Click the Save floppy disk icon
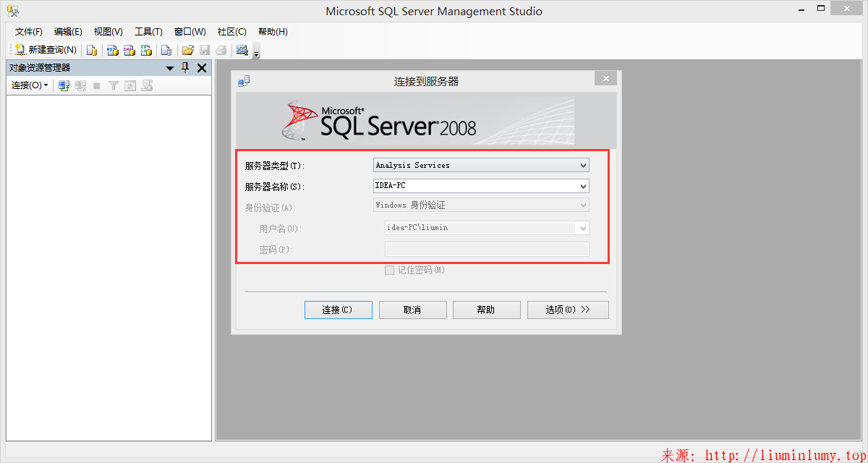The width and height of the screenshot is (868, 463). pyautogui.click(x=205, y=50)
